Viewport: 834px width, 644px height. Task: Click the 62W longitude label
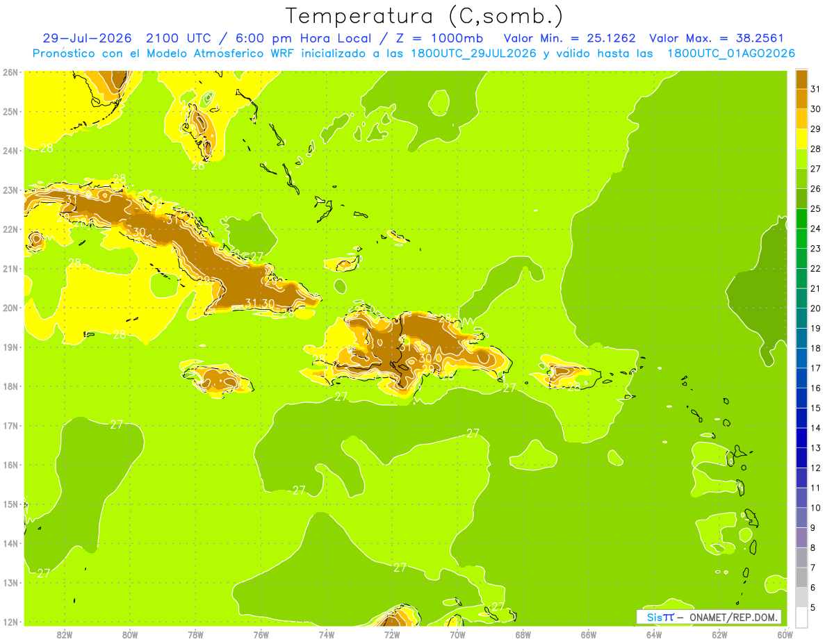tap(719, 634)
